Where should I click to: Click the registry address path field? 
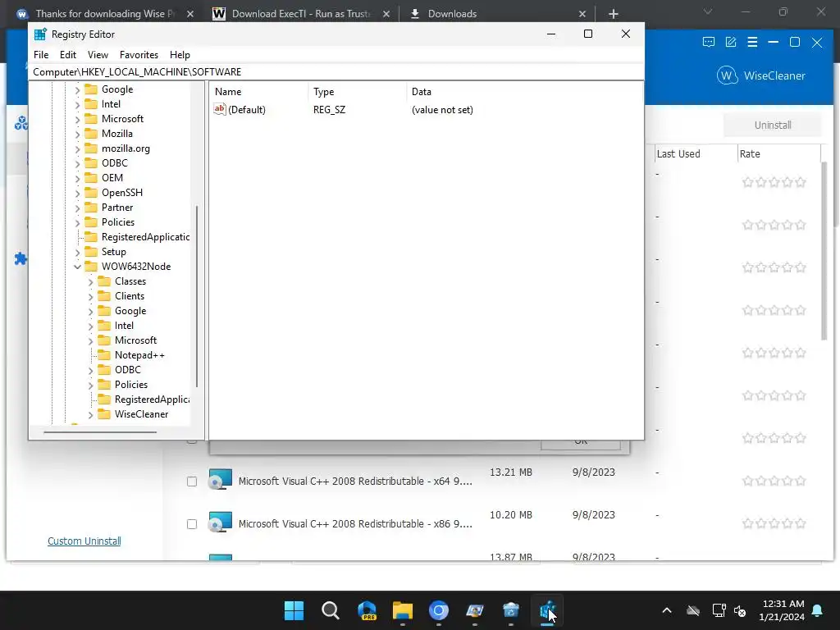click(x=336, y=72)
